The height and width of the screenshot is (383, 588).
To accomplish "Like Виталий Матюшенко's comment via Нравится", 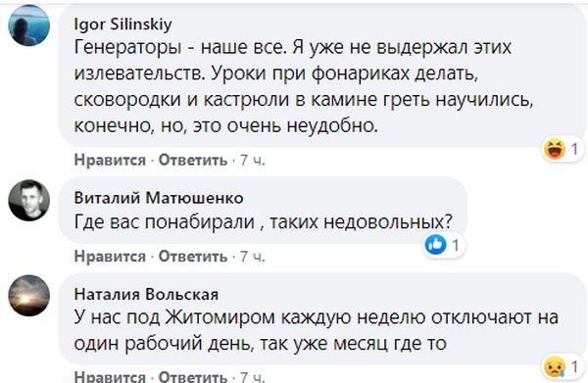I will point(110,257).
